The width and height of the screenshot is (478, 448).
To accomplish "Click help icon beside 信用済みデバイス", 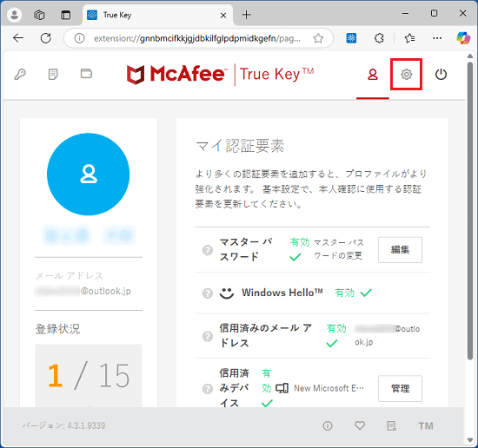I will pos(208,389).
